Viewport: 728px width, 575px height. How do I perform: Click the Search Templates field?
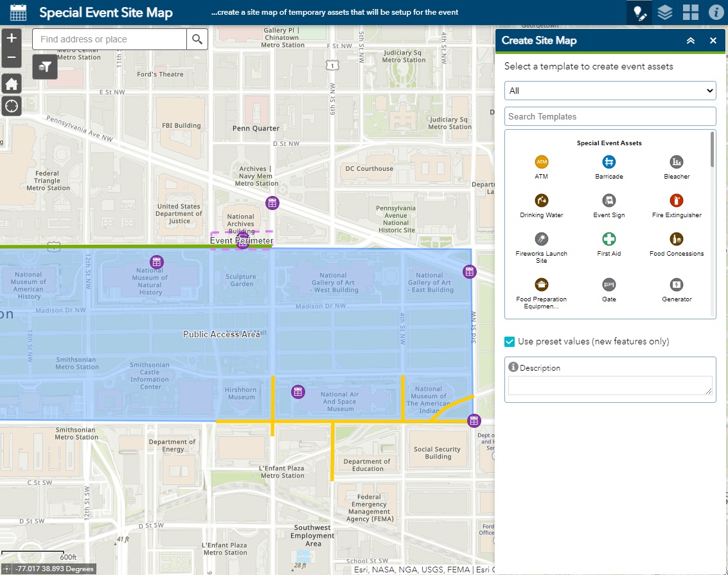[610, 116]
